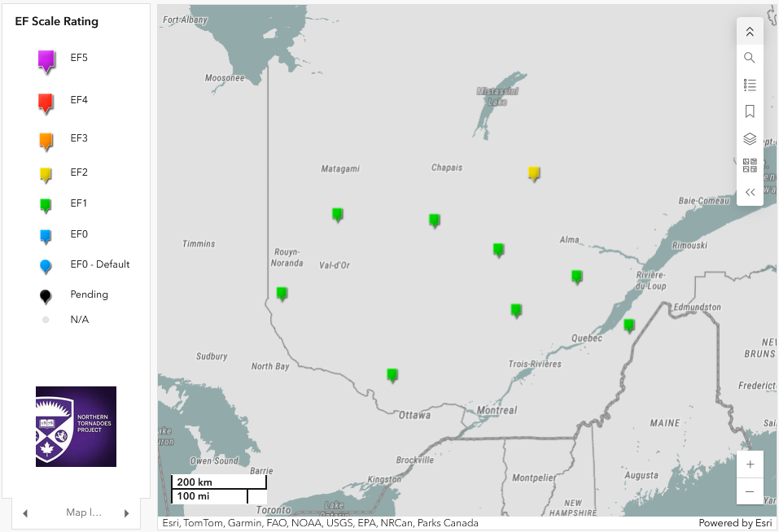Zoom in with the plus button
779x532 pixels.
750,464
